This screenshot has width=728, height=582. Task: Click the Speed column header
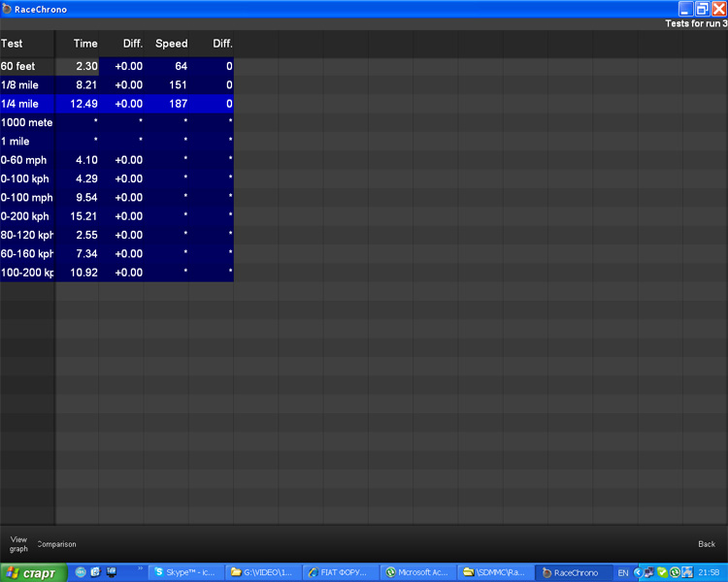(x=171, y=44)
